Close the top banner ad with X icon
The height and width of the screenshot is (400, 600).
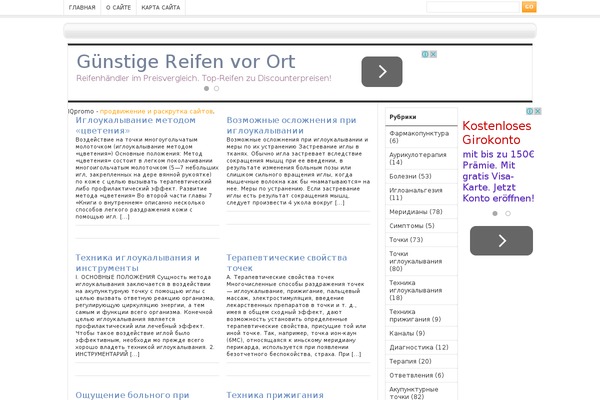point(433,54)
